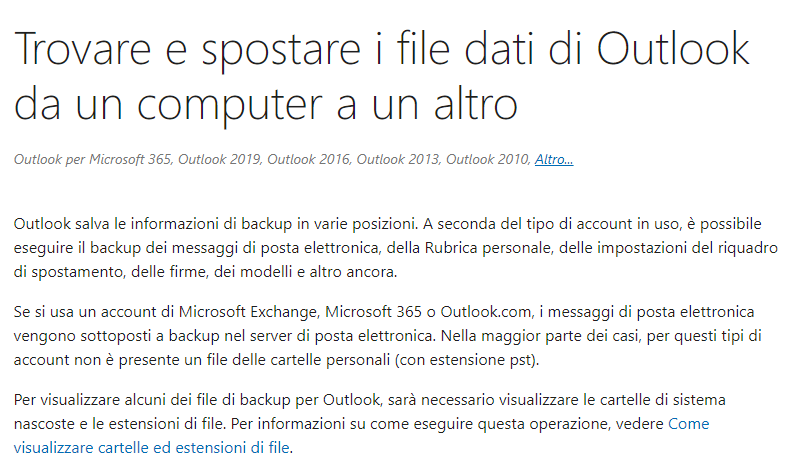
Task: Click "Outlook 2013" in the applies-to line
Action: pos(398,160)
